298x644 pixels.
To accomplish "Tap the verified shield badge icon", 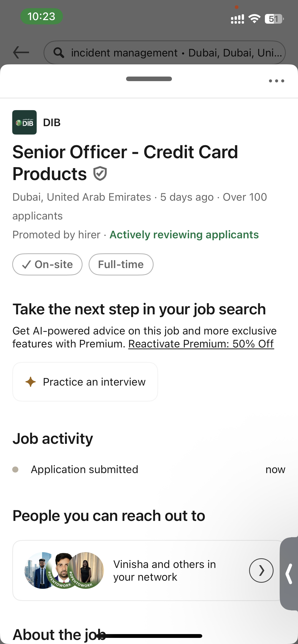I will 100,173.
